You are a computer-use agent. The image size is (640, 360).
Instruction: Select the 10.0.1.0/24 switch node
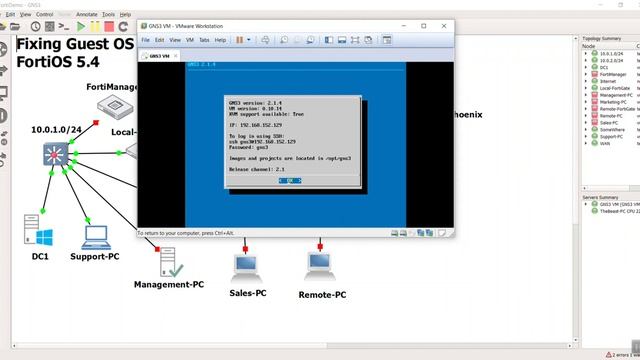click(x=56, y=154)
